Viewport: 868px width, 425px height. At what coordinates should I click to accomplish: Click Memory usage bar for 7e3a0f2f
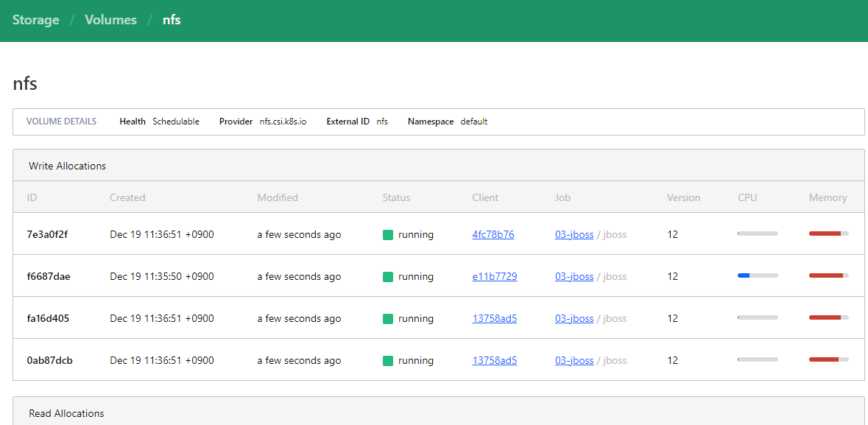point(828,233)
